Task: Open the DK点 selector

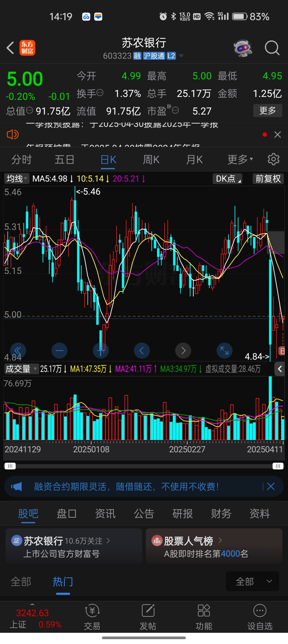Action: pos(227,179)
